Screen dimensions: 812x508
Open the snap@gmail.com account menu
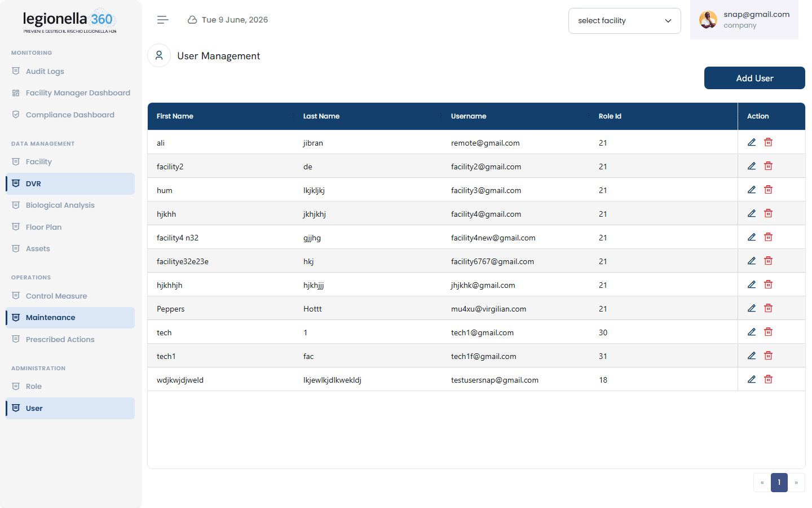(x=744, y=20)
